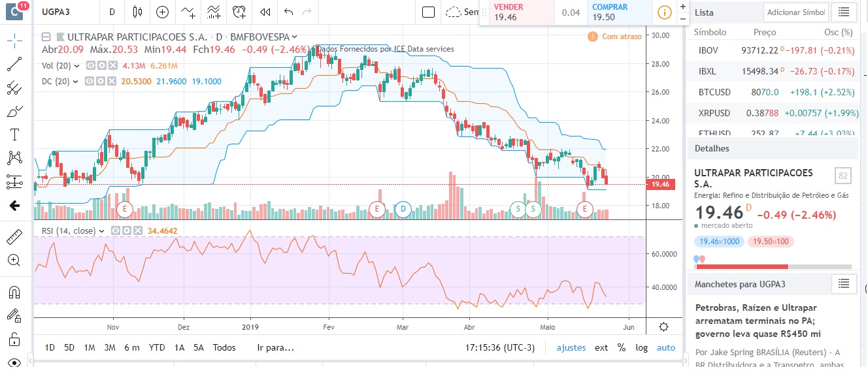Set chart range to 1D
Image resolution: width=868 pixels, height=380 pixels.
50,347
